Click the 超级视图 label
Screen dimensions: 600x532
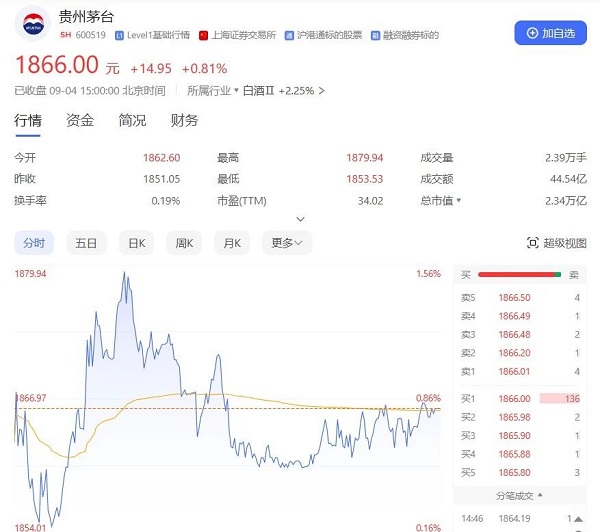click(x=565, y=243)
